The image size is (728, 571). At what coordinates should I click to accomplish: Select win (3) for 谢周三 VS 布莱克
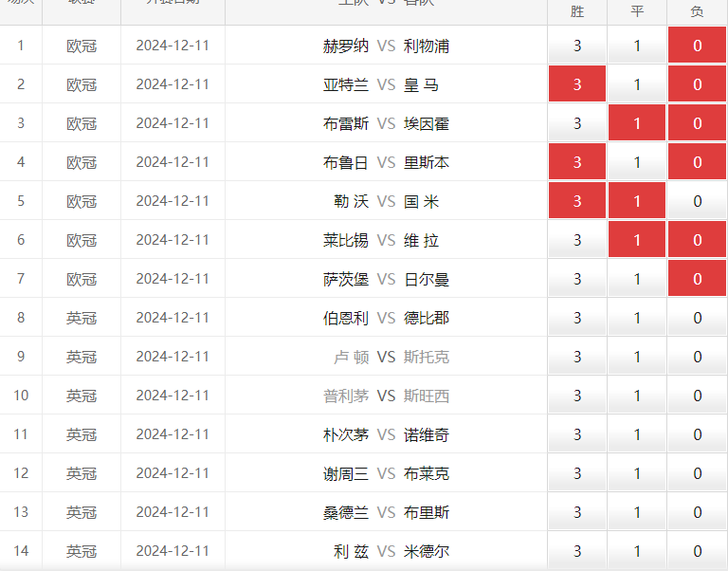(x=577, y=473)
